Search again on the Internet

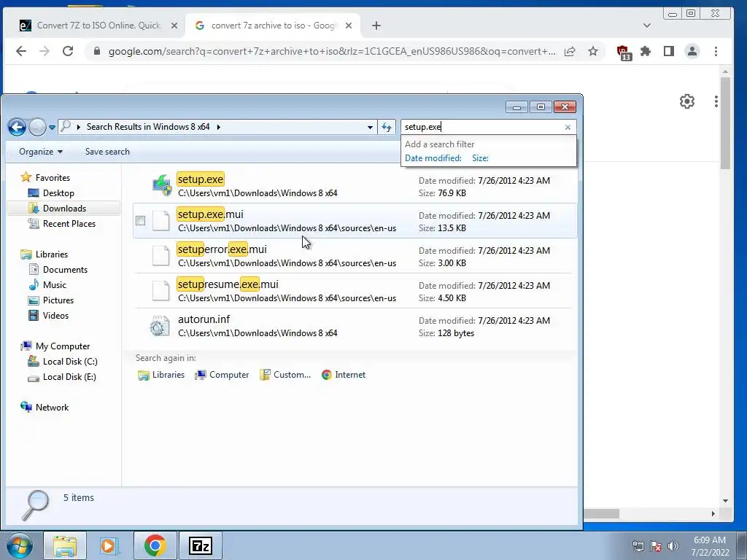tap(344, 375)
